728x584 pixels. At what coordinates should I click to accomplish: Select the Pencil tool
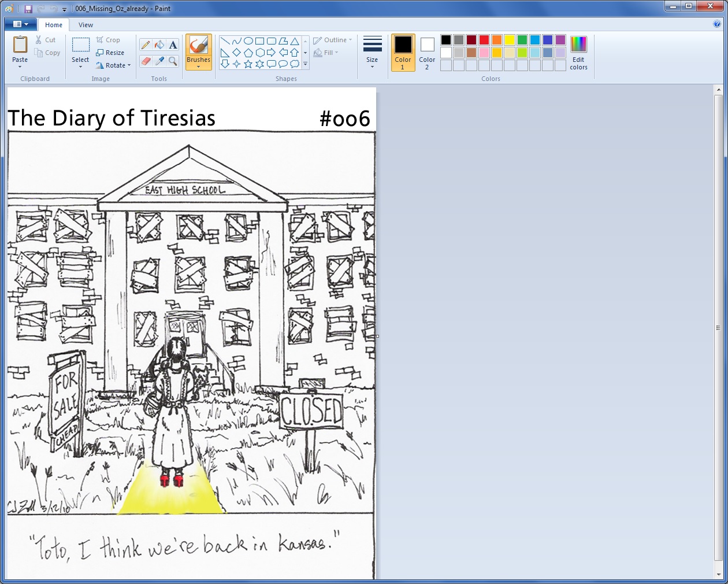[146, 45]
